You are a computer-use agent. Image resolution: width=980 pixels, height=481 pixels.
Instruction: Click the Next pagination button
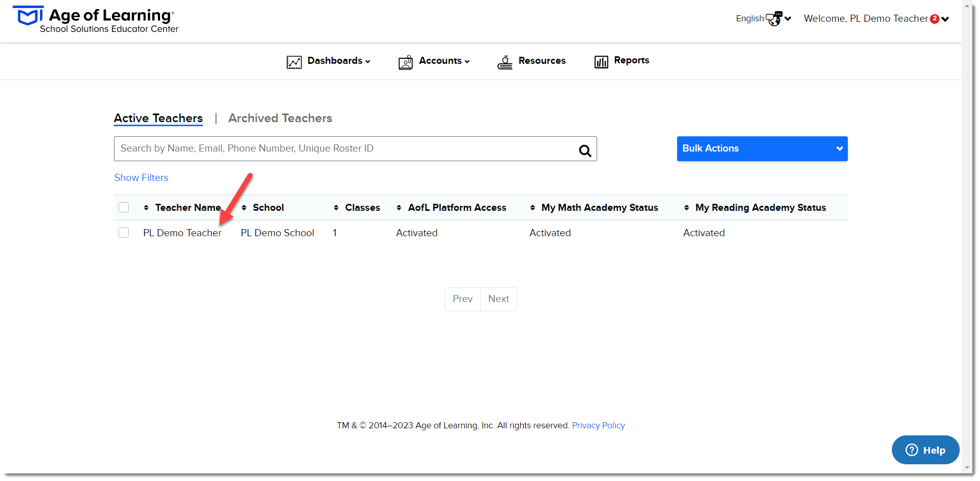(x=499, y=299)
